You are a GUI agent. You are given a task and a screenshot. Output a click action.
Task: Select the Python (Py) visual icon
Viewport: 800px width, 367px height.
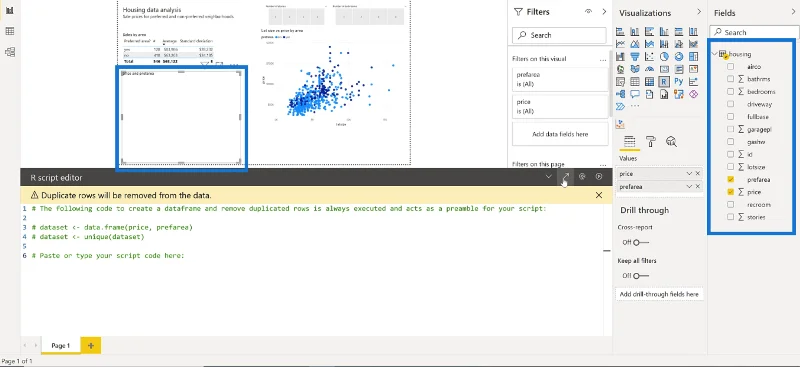pos(679,82)
